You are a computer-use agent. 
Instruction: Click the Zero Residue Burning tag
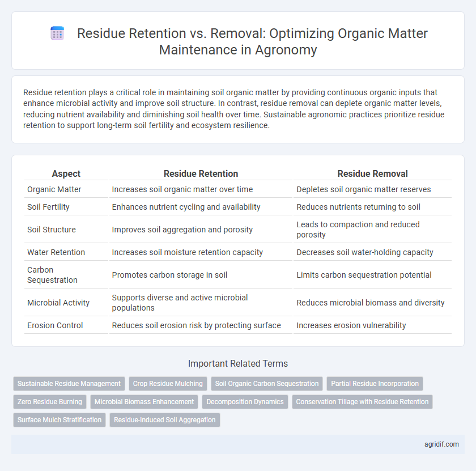[x=50, y=402]
